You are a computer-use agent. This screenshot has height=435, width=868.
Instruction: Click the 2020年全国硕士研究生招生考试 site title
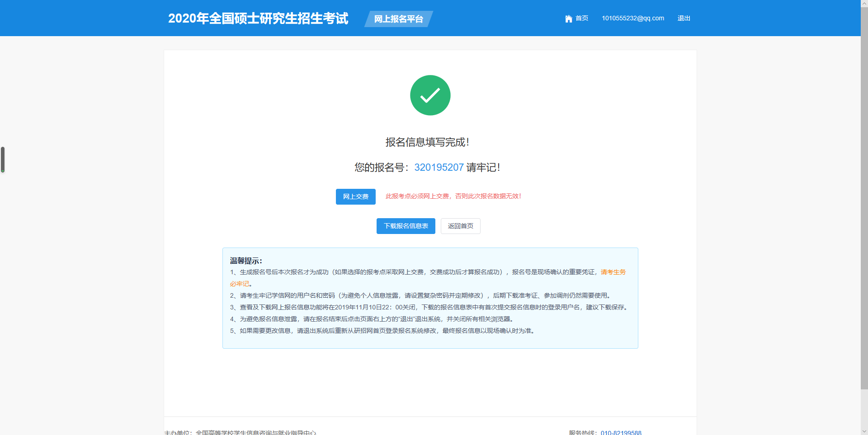tap(258, 19)
